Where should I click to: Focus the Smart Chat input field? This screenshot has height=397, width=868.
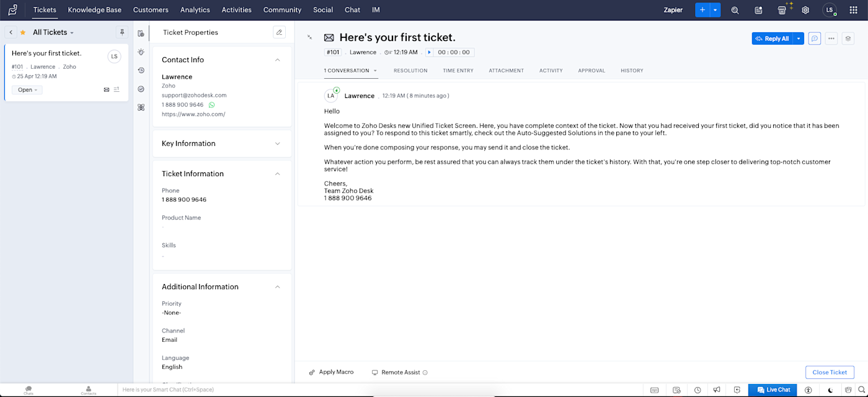coord(381,390)
